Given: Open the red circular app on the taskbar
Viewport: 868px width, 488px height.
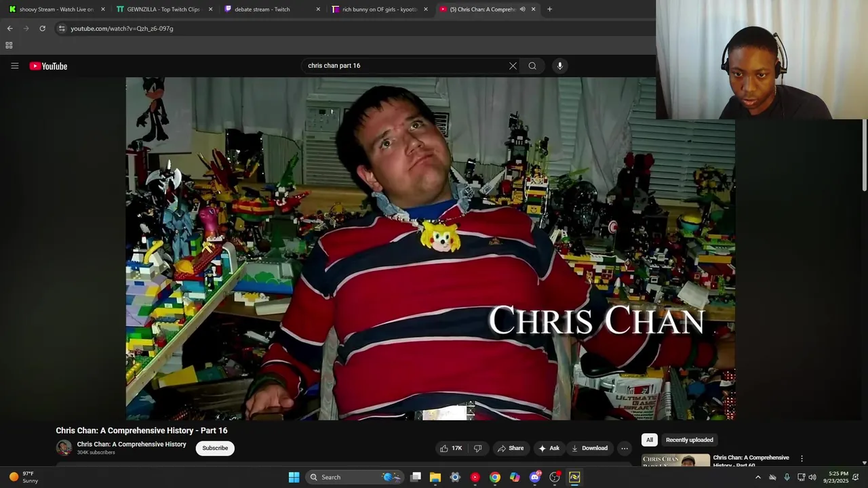Looking at the screenshot, I should (x=475, y=477).
